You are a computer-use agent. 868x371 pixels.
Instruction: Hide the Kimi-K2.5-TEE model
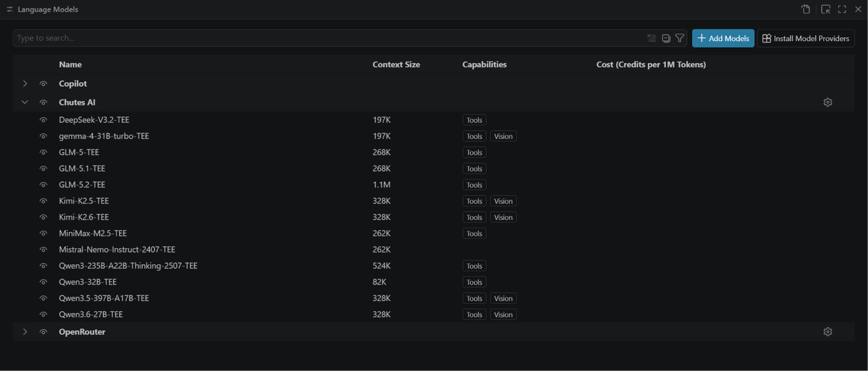[x=44, y=201]
